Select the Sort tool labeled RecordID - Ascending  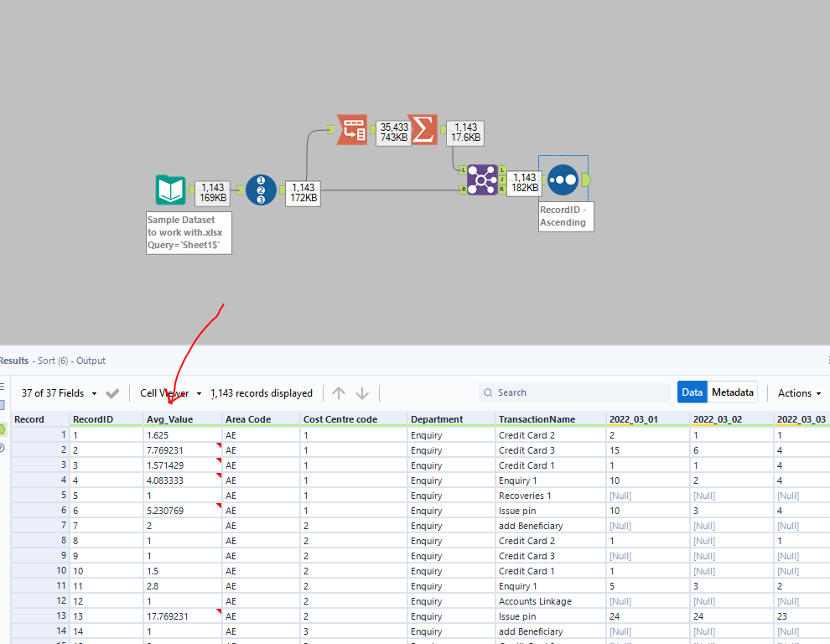(x=561, y=179)
